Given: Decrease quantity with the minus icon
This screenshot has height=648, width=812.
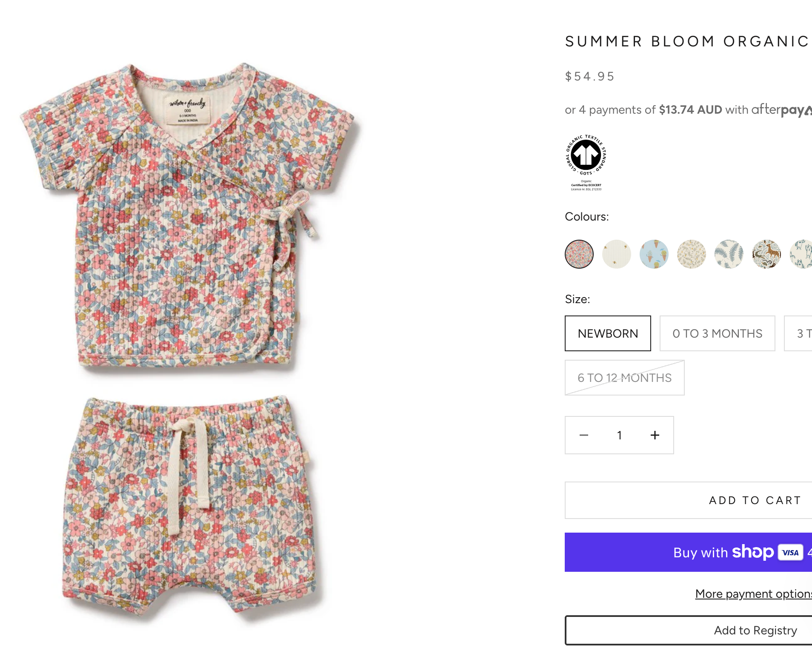Looking at the screenshot, I should (x=584, y=435).
